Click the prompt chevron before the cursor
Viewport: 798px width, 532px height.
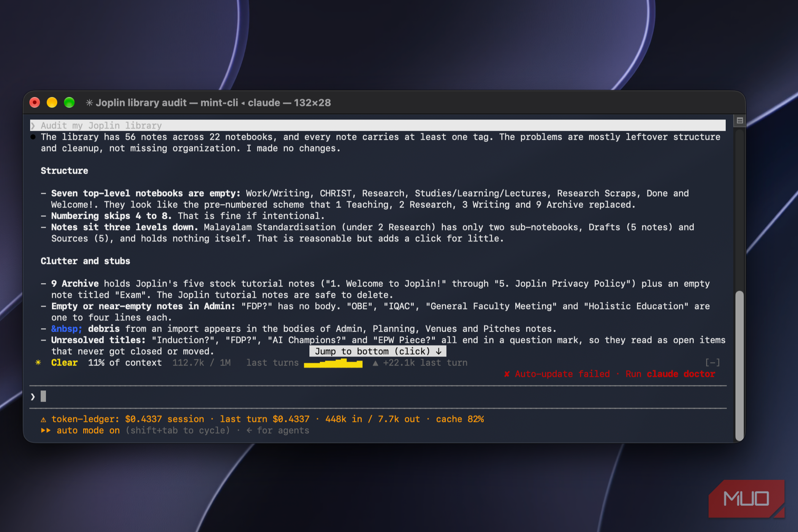pyautogui.click(x=33, y=397)
